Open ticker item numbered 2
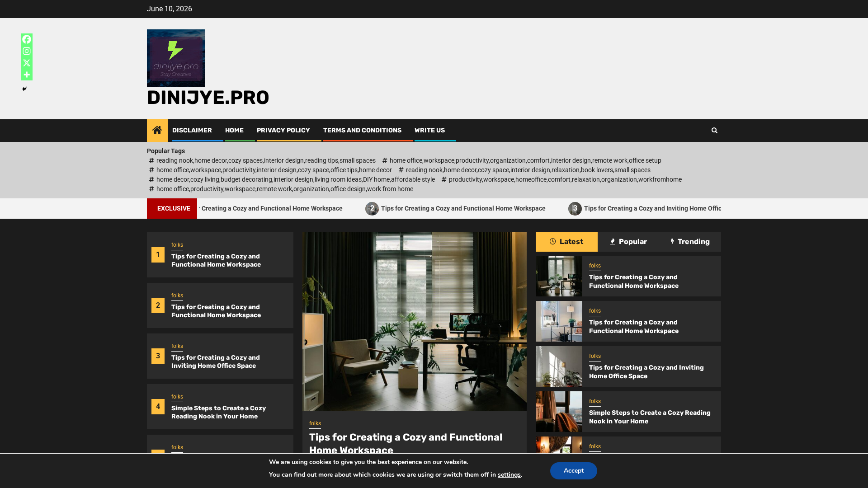Image resolution: width=868 pixels, height=488 pixels. click(x=455, y=208)
